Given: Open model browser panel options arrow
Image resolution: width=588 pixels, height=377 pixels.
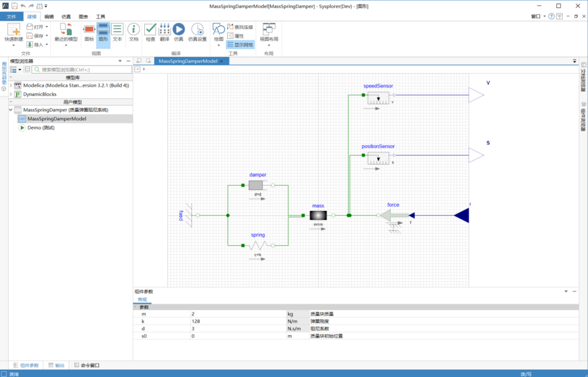Looking at the screenshot, I should pos(120,61).
